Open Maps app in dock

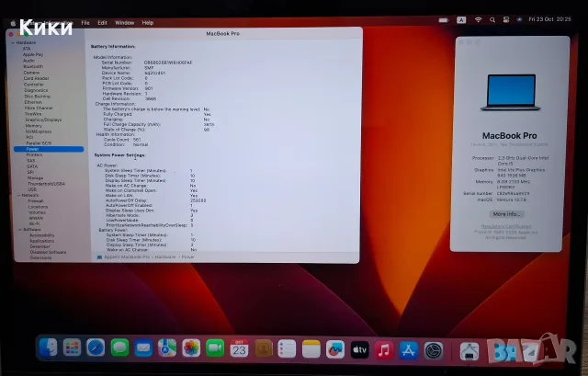click(167, 348)
